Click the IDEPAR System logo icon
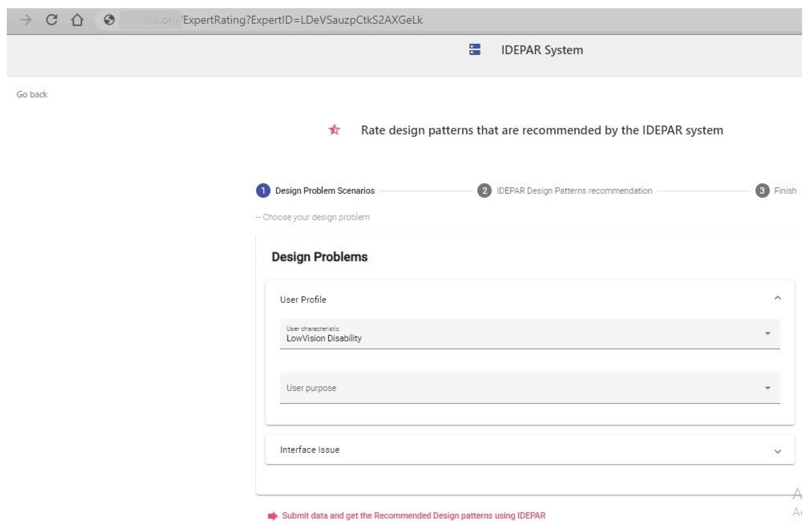The image size is (812, 530). pyautogui.click(x=475, y=49)
